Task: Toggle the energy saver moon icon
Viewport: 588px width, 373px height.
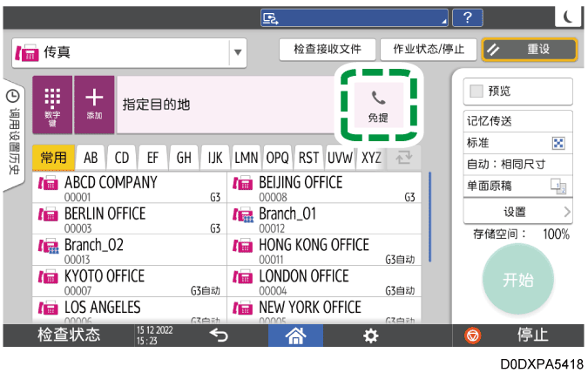Action: (567, 17)
